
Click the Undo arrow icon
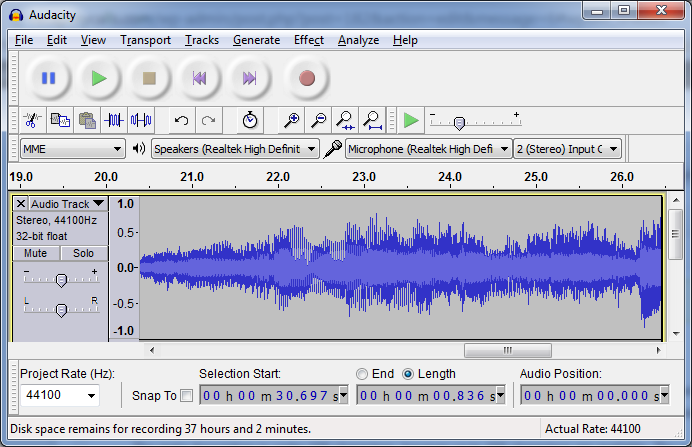(x=181, y=120)
